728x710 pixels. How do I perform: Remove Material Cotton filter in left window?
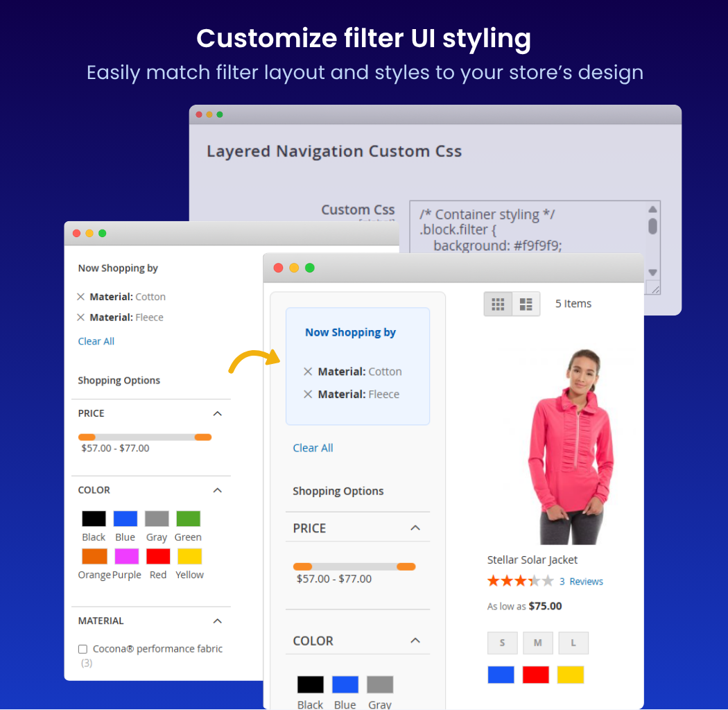[x=81, y=297]
